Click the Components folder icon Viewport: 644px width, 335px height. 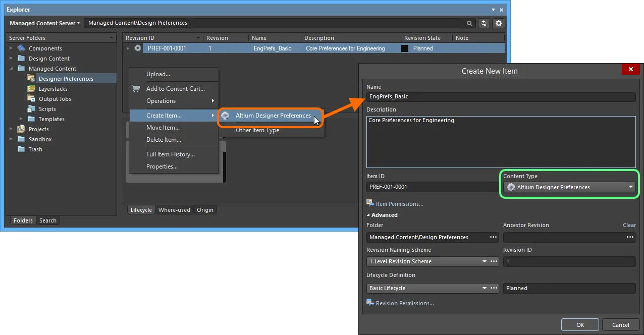point(21,48)
